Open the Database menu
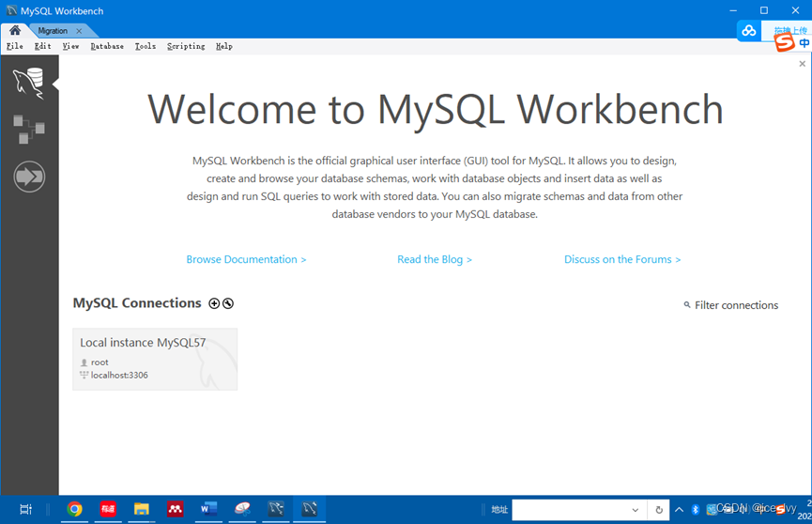Viewport: 812px width, 524px height. 107,46
